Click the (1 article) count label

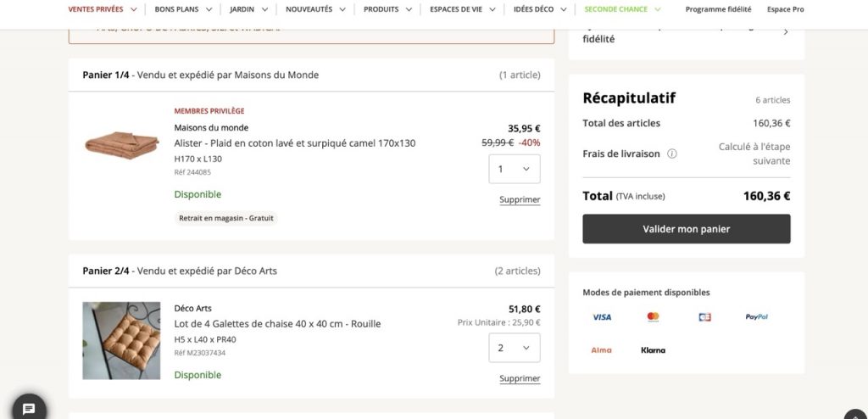pos(520,75)
